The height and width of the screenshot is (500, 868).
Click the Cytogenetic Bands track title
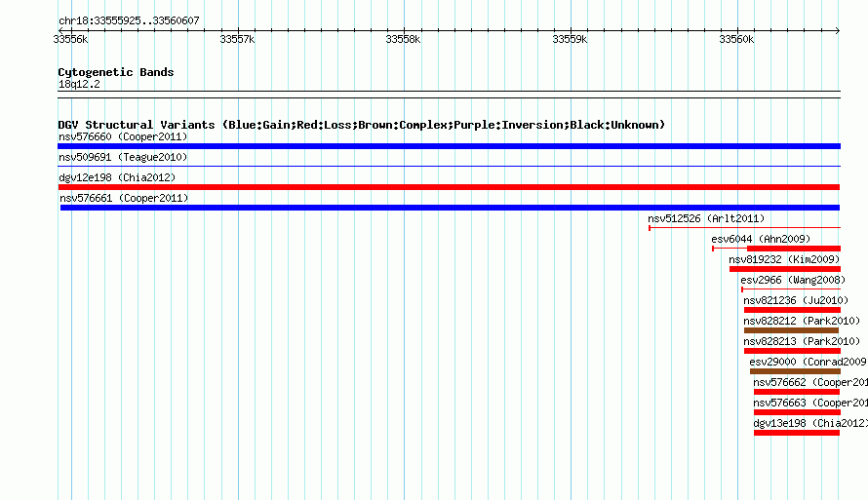116,72
